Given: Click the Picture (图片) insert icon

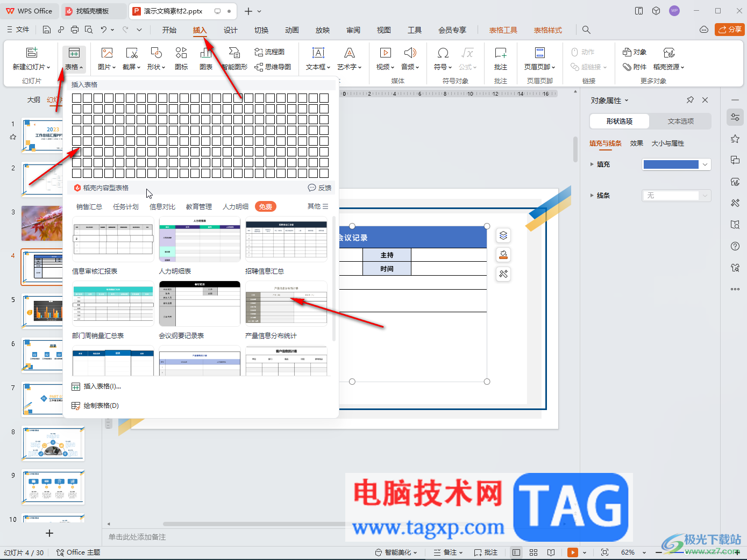Looking at the screenshot, I should pos(107,53).
